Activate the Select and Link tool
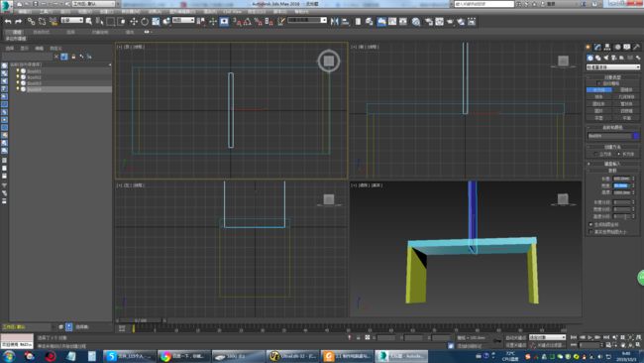Viewport: 644px width, 363px height. click(32, 22)
